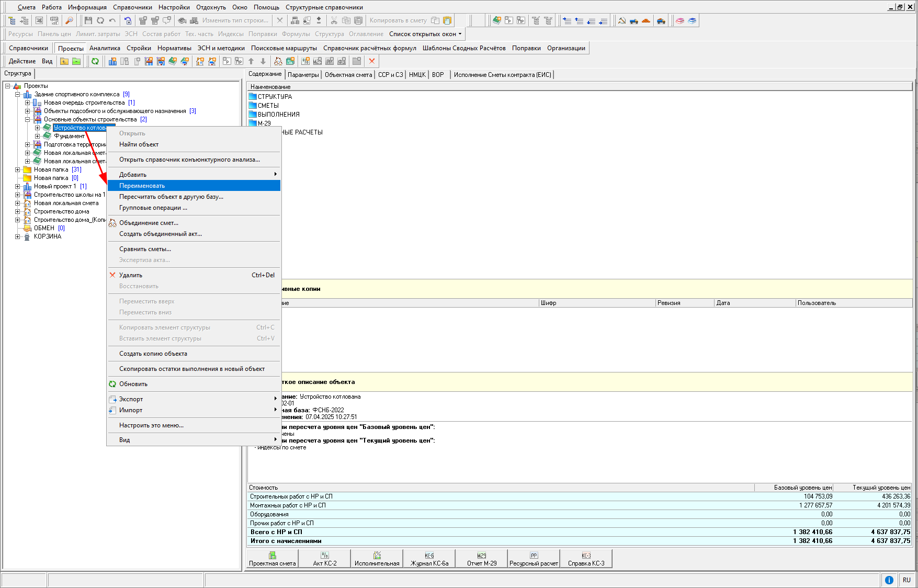Image resolution: width=918 pixels, height=588 pixels.
Task: Switch to the Параметры tab
Action: 303,75
